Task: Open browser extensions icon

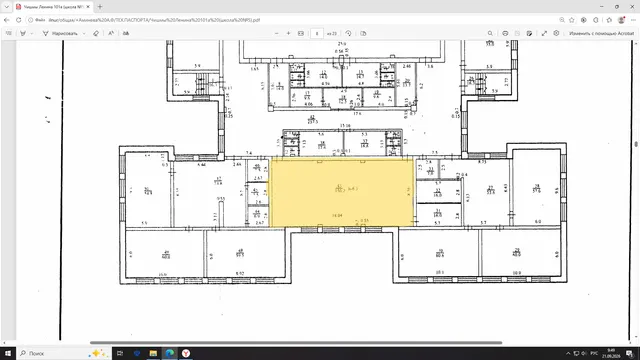Action: 584,20
